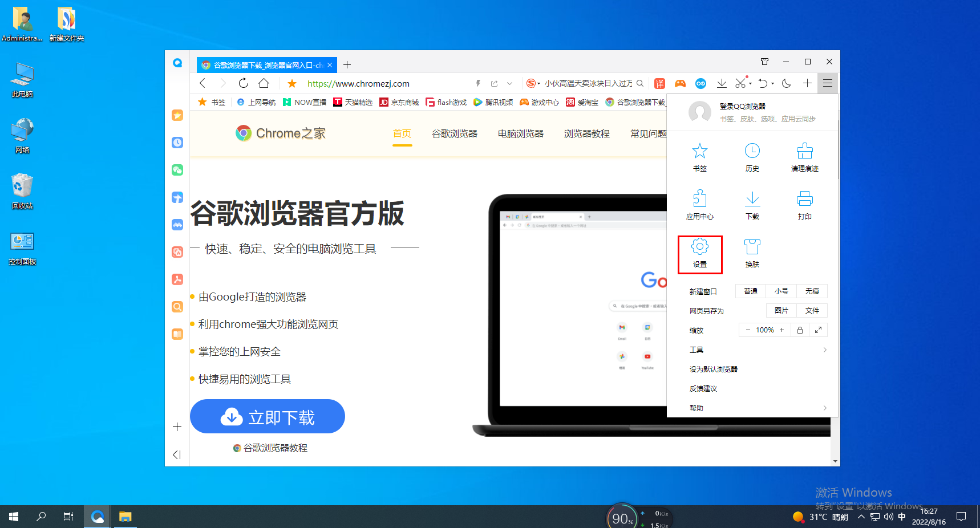Open 京东商城 bookmark
The image size is (980, 528).
[x=399, y=102]
